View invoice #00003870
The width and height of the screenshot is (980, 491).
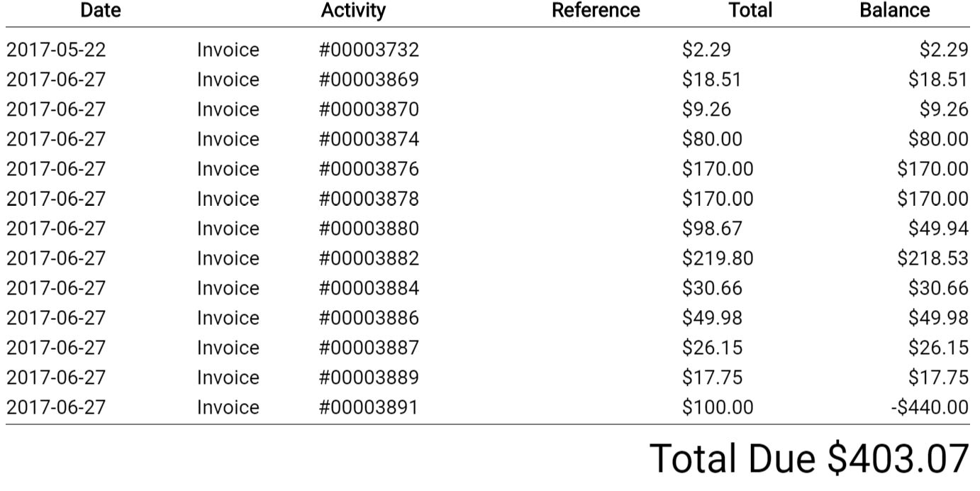click(369, 109)
